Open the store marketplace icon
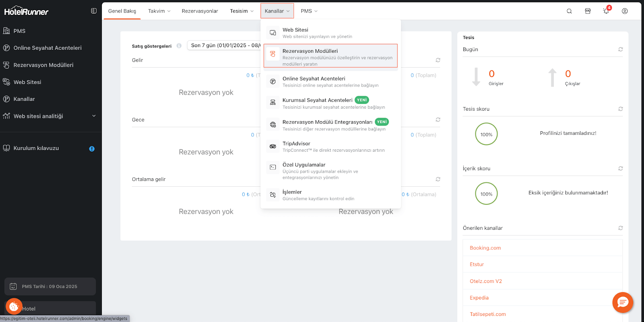The height and width of the screenshot is (322, 644). click(x=588, y=11)
